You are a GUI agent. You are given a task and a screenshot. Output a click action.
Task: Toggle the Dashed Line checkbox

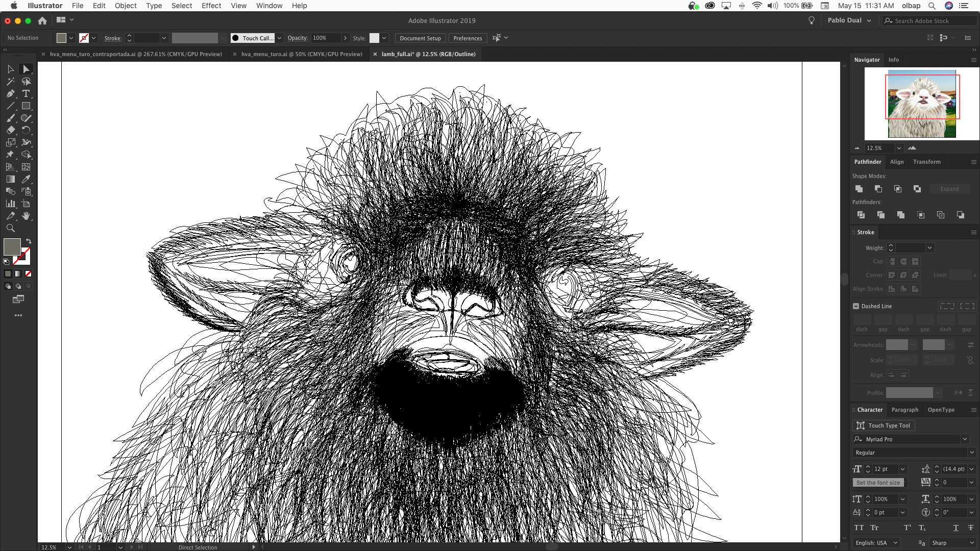856,306
